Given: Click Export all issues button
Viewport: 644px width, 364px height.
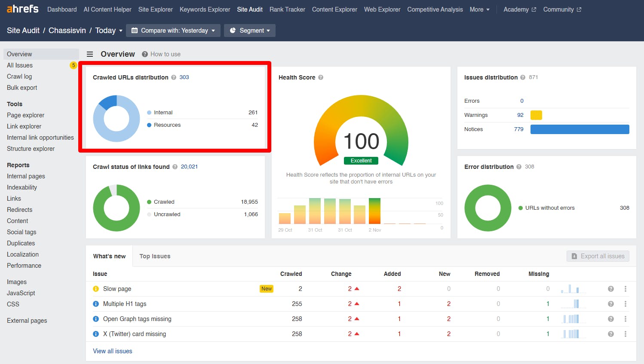Looking at the screenshot, I should click(x=598, y=256).
